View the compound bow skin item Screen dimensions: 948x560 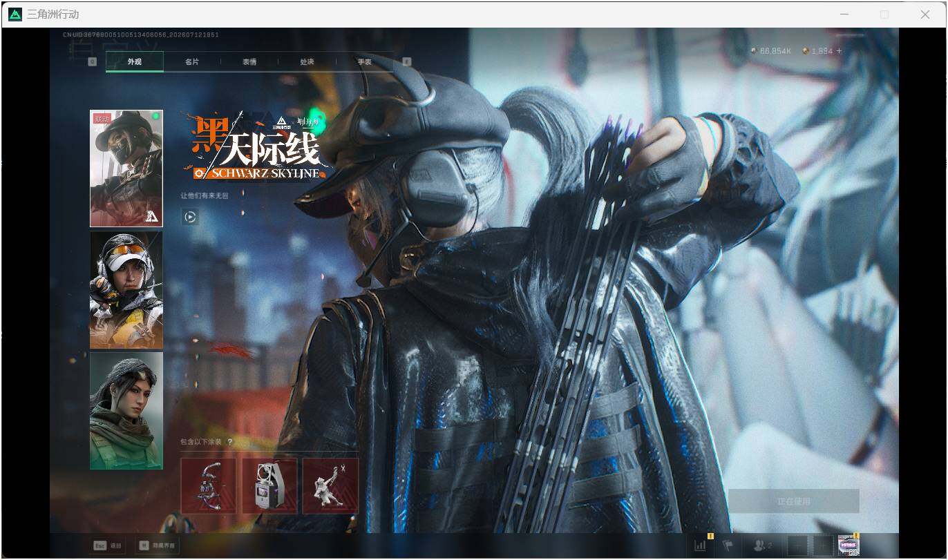(209, 486)
